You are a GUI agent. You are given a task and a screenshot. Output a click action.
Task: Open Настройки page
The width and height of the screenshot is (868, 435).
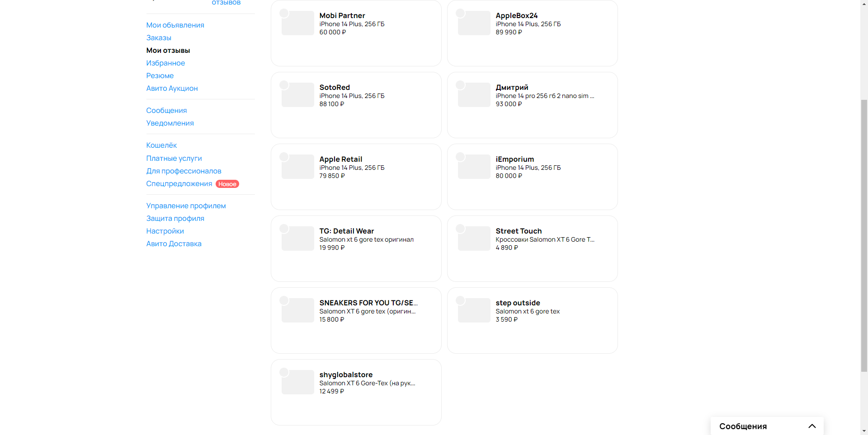165,231
